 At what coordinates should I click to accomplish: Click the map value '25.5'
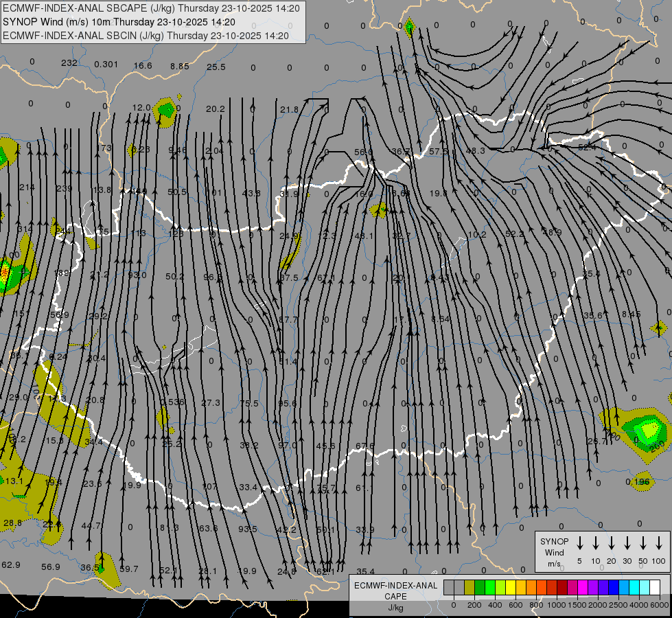(x=216, y=67)
